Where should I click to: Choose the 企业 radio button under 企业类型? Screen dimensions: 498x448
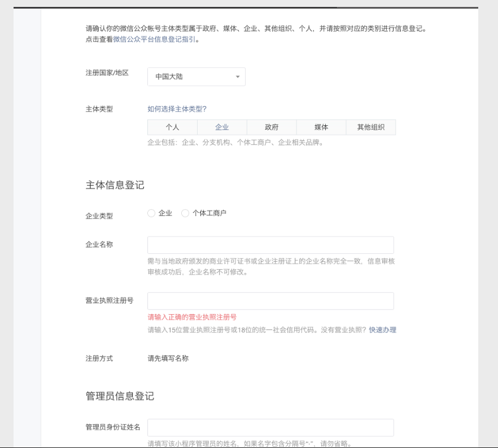point(151,213)
